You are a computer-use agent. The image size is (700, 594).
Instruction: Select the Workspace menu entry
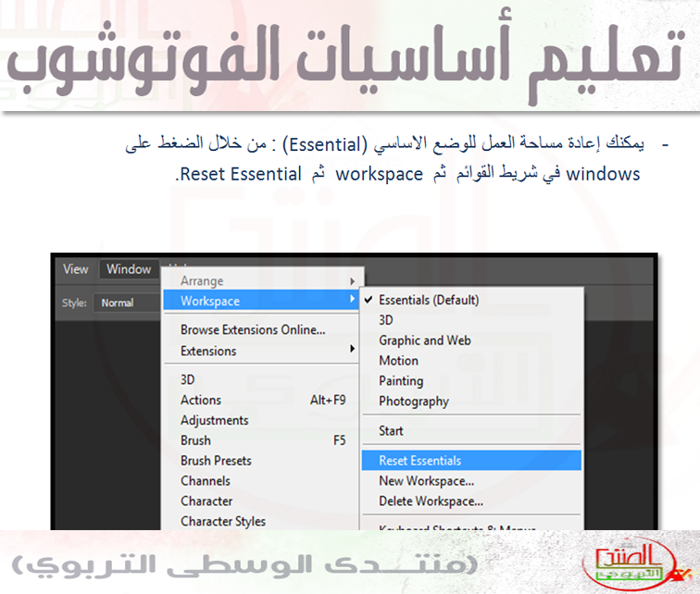(x=261, y=301)
